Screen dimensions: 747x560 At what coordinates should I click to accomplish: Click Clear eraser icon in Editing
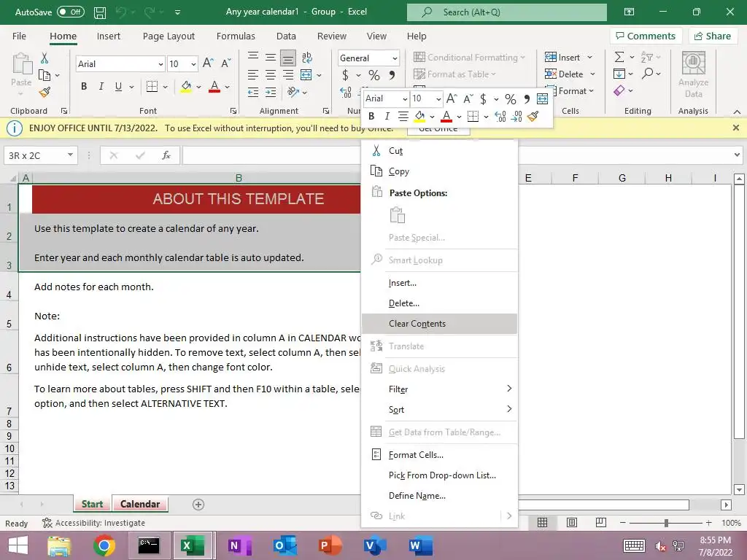click(x=619, y=90)
